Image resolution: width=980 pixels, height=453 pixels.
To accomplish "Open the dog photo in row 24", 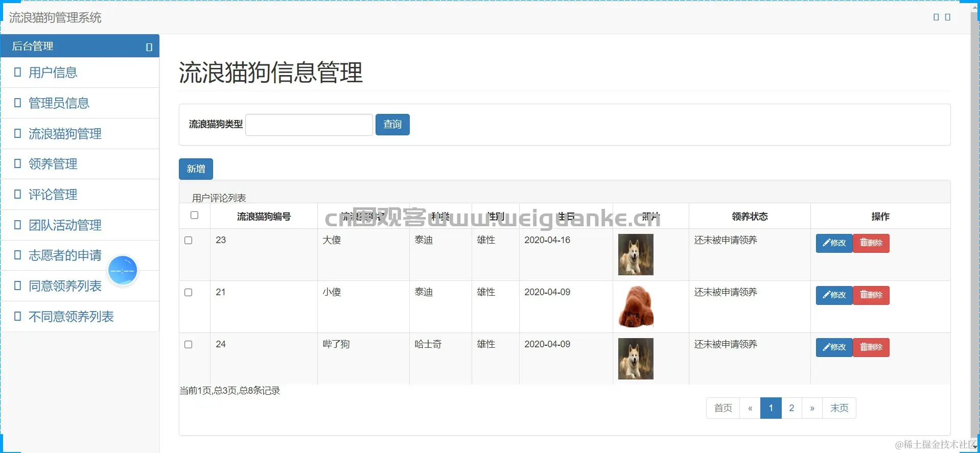I will (636, 359).
